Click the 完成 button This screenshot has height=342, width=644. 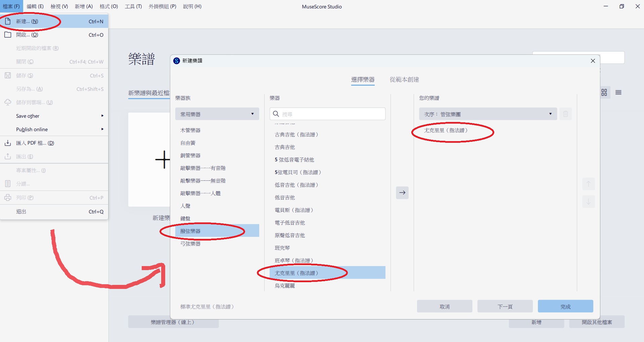[565, 306]
